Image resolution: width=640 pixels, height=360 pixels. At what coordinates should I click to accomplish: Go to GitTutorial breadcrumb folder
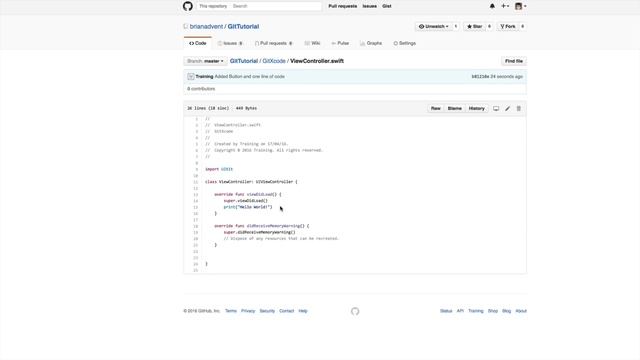pos(244,61)
